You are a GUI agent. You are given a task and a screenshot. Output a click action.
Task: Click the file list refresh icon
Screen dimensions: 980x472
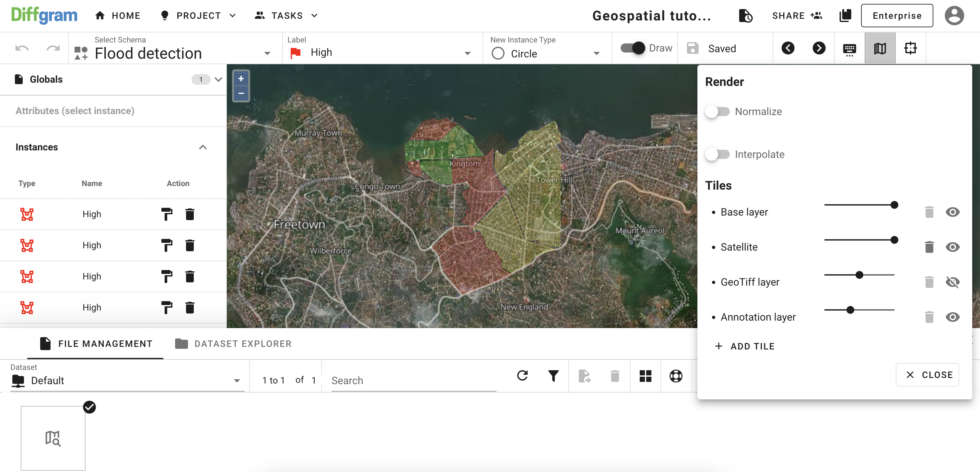point(522,376)
